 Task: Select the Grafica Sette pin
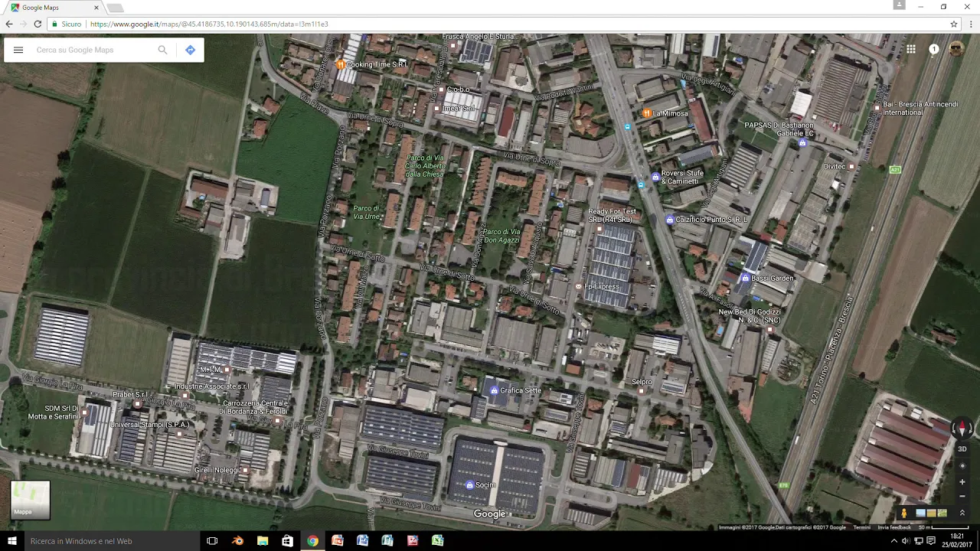(495, 390)
